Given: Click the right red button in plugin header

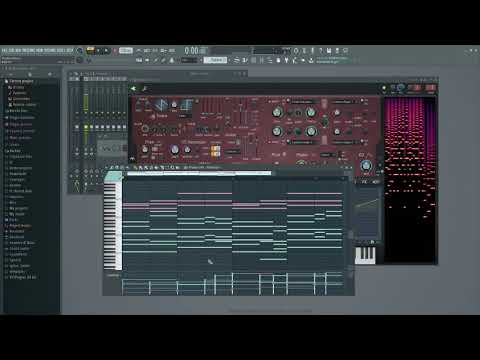Looking at the screenshot, I should coord(431,88).
